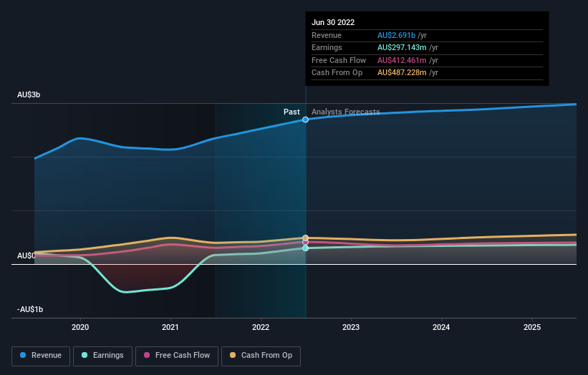This screenshot has height=375, width=588.
Task: Click the 2024 x-axis label
Action: pyautogui.click(x=441, y=327)
